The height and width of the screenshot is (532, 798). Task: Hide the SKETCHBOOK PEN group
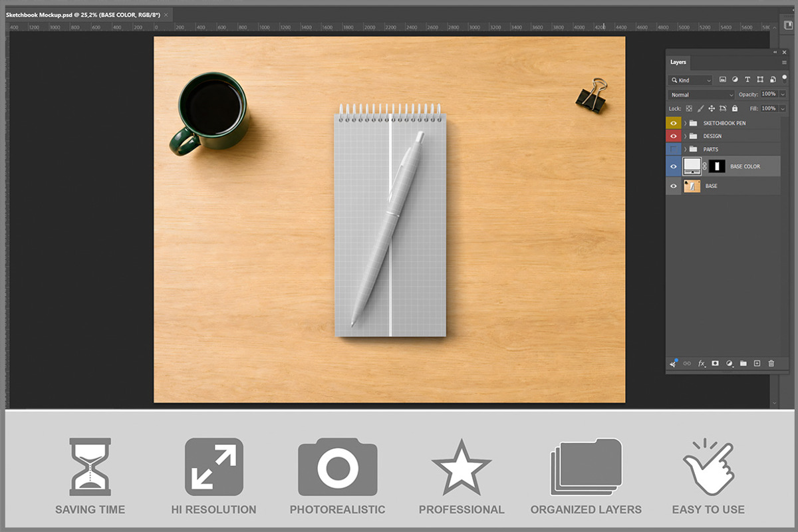point(674,123)
